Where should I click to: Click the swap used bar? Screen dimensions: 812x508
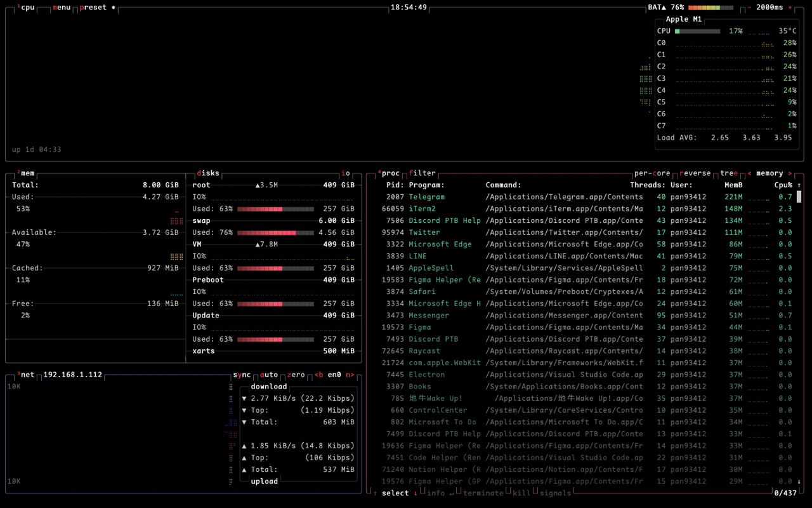click(275, 232)
